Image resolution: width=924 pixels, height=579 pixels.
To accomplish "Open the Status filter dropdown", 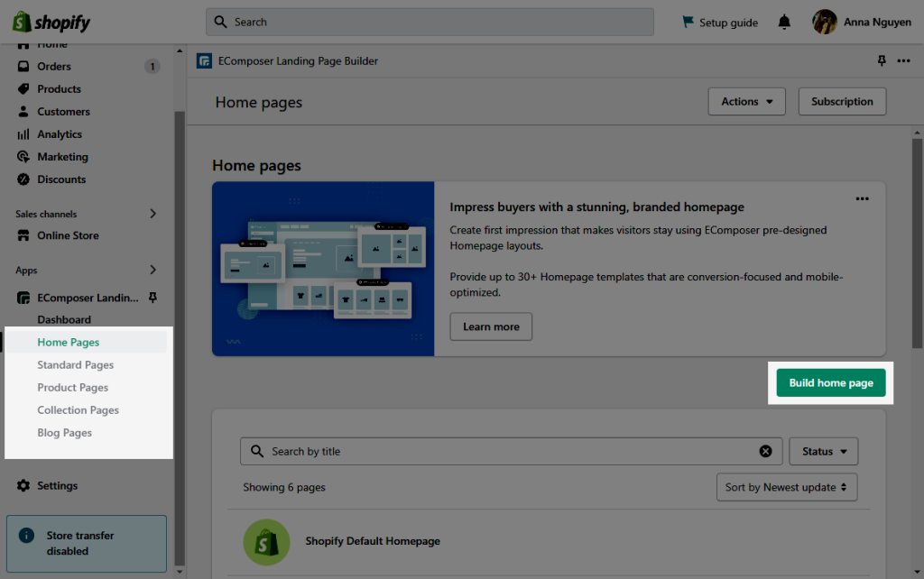I will (x=823, y=451).
